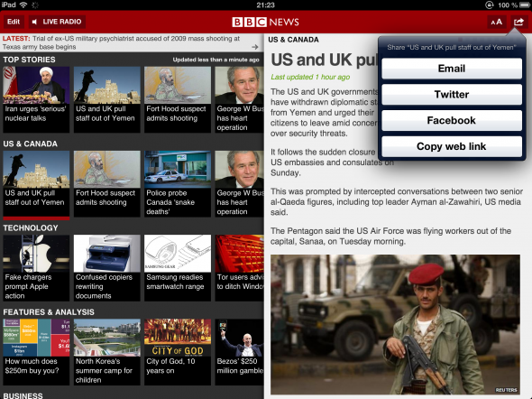Tap the Wi-Fi status icon
532x399 pixels.
pos(23,5)
